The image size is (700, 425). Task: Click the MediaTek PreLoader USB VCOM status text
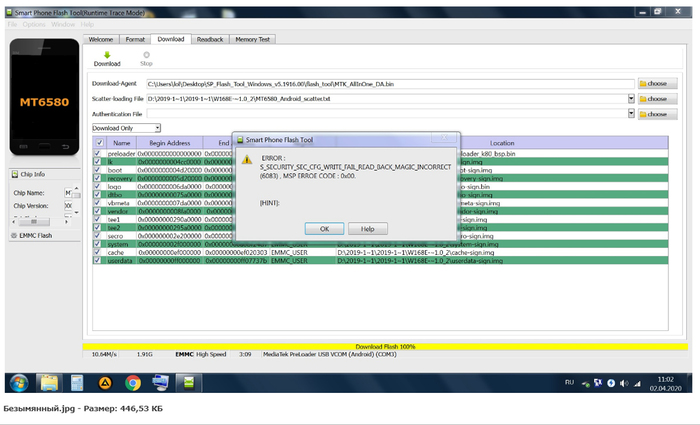coord(329,354)
